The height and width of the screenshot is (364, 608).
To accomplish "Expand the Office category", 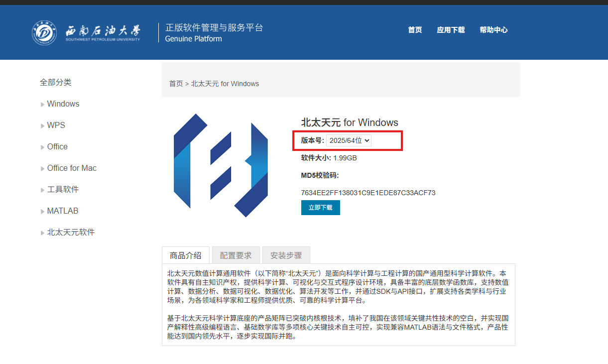I will [x=56, y=146].
